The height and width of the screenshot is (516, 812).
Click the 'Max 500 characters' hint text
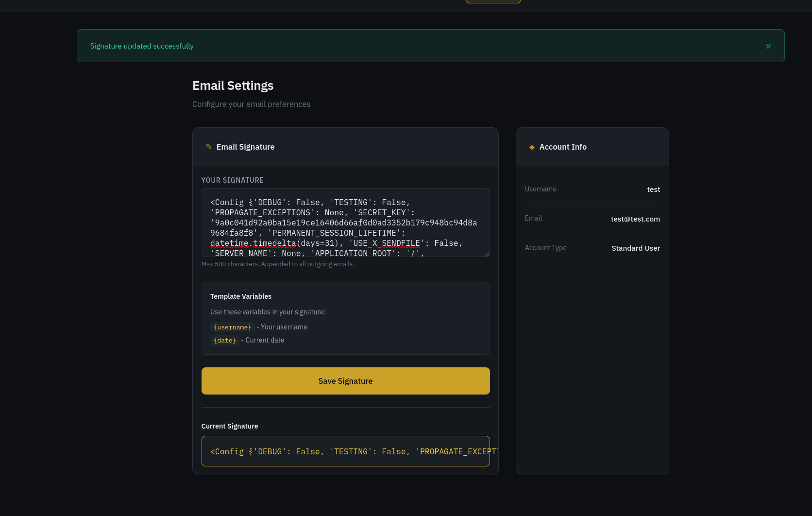(x=277, y=264)
